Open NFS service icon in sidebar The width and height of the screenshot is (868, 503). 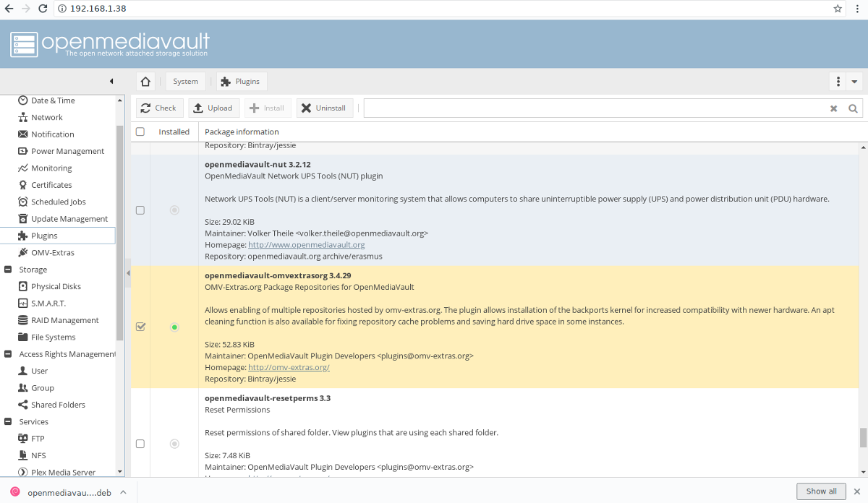click(23, 455)
